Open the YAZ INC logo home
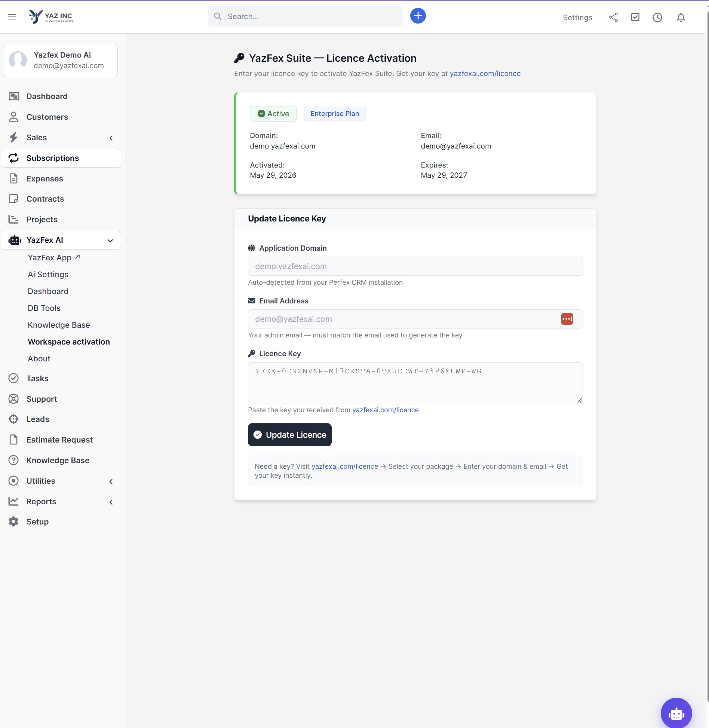The image size is (709, 728). [x=51, y=17]
